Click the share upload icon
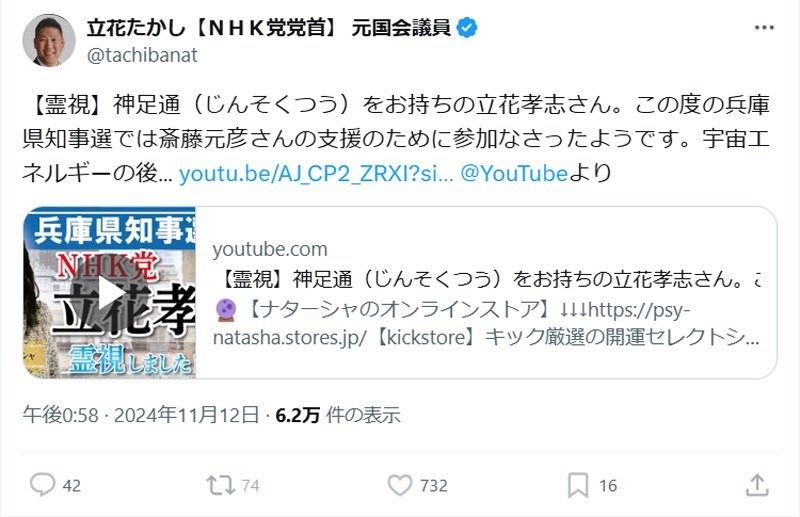Viewport: 800px width, 517px height. 757,485
